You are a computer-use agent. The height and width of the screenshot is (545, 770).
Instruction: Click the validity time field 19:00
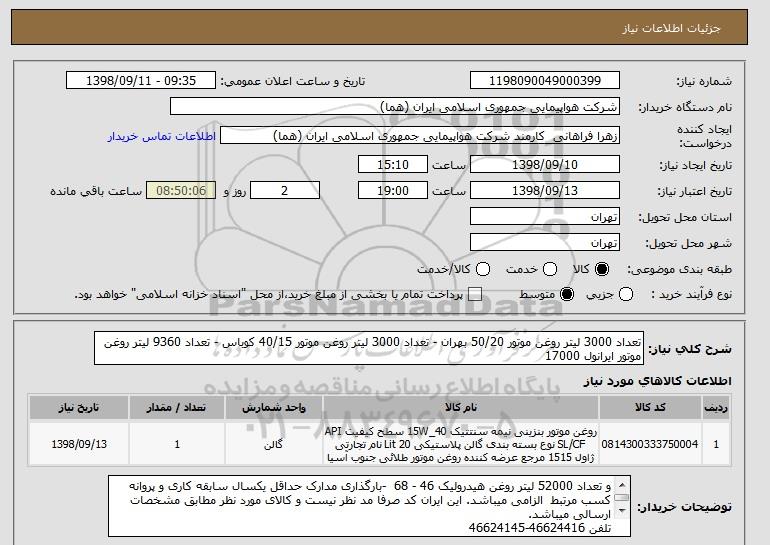393,191
